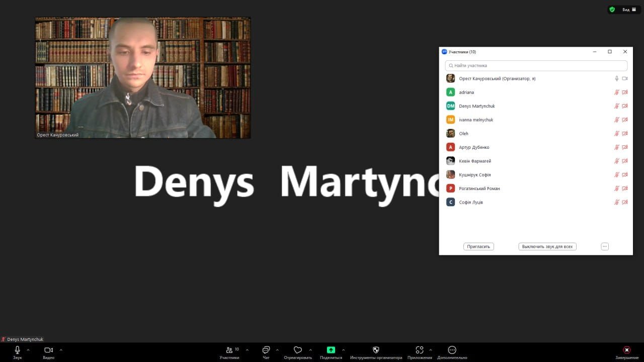The image size is (644, 362).
Task: Click the red End meeting button
Action: [x=626, y=350]
